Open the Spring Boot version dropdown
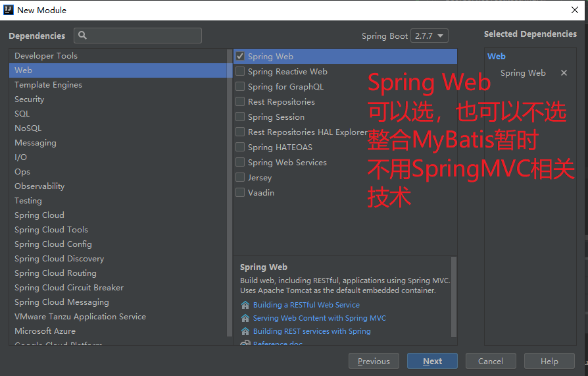The height and width of the screenshot is (376, 588). click(429, 36)
